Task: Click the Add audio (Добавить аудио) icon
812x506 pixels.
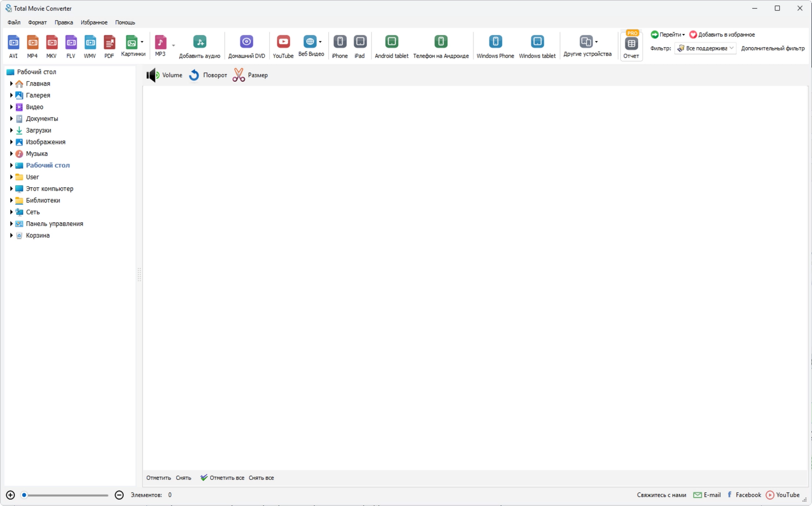Action: click(x=199, y=46)
